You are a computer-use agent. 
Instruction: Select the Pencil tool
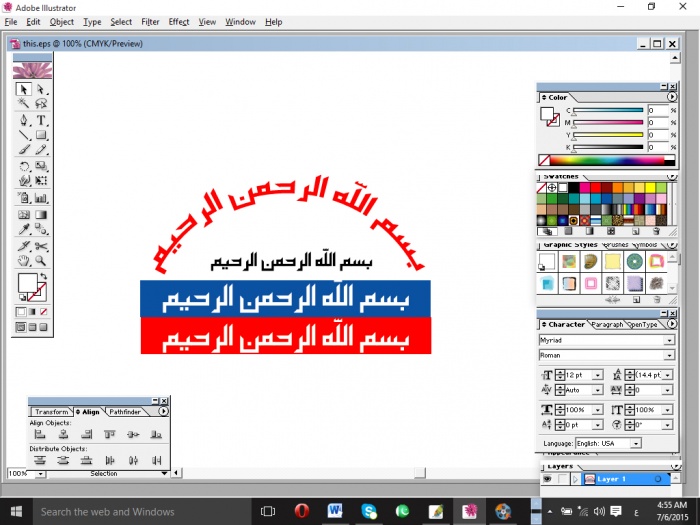pyautogui.click(x=41, y=150)
